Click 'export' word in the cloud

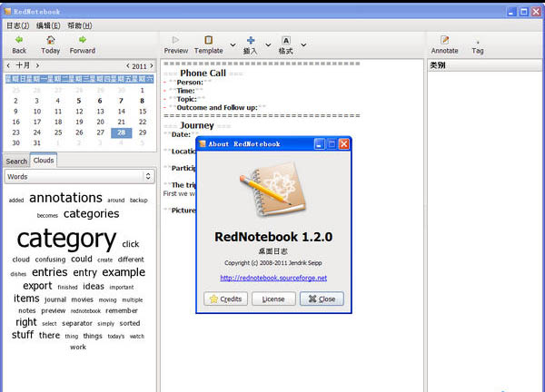coord(37,286)
